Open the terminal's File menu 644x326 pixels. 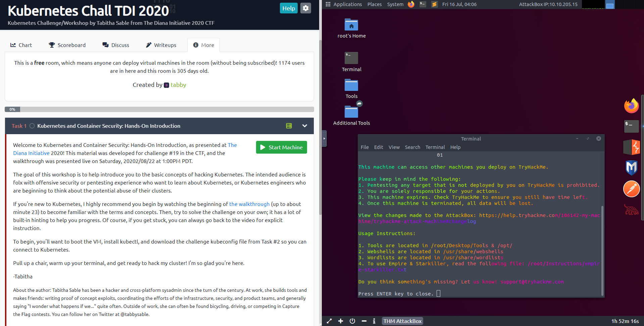tap(365, 147)
